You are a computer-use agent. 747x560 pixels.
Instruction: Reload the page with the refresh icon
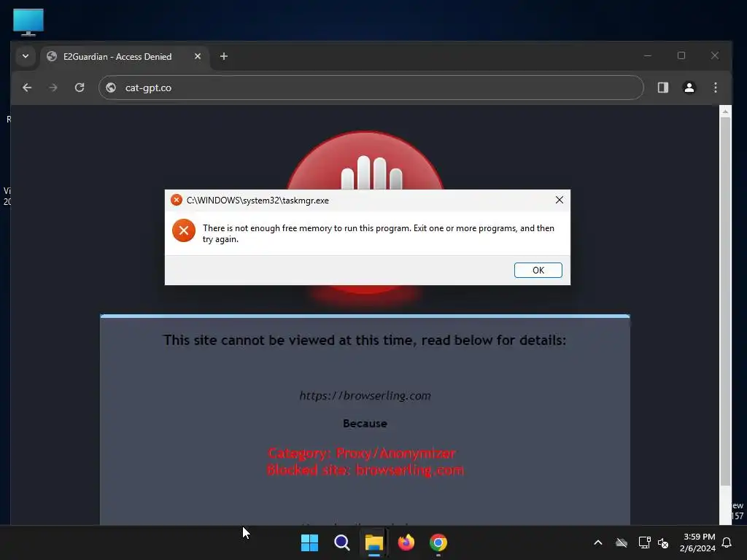80,87
